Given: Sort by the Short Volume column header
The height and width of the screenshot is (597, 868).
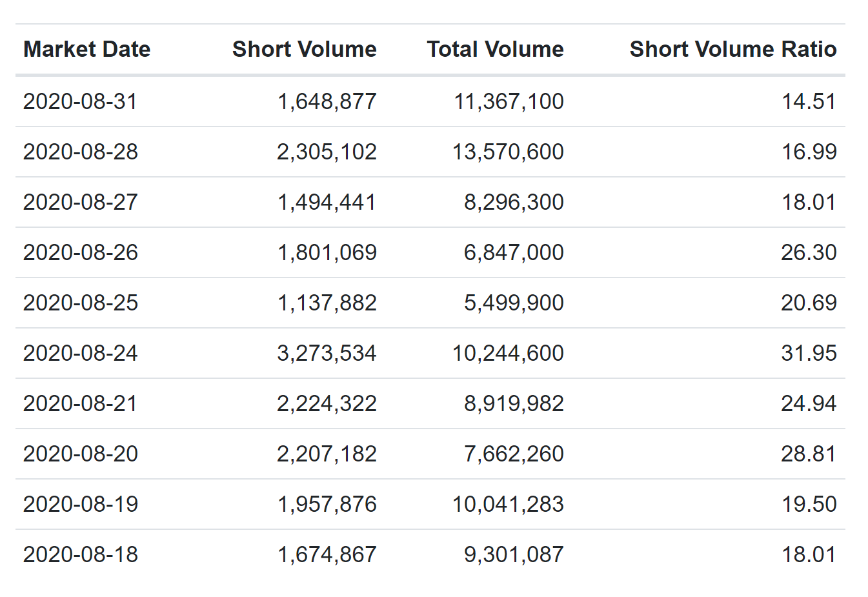Looking at the screenshot, I should click(x=304, y=49).
